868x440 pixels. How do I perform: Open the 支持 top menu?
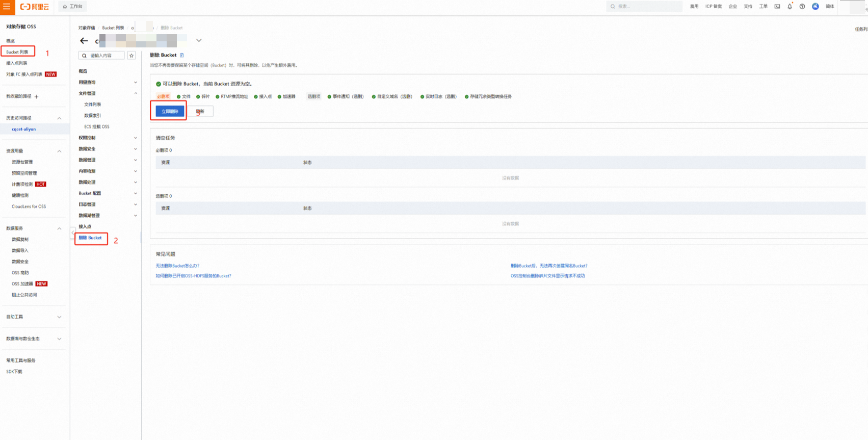pyautogui.click(x=748, y=7)
